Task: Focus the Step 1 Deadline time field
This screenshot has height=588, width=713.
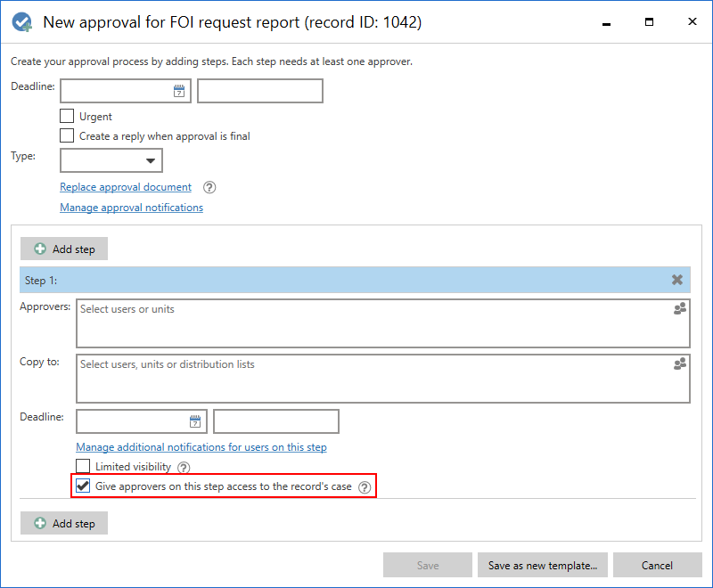Action: 276,421
